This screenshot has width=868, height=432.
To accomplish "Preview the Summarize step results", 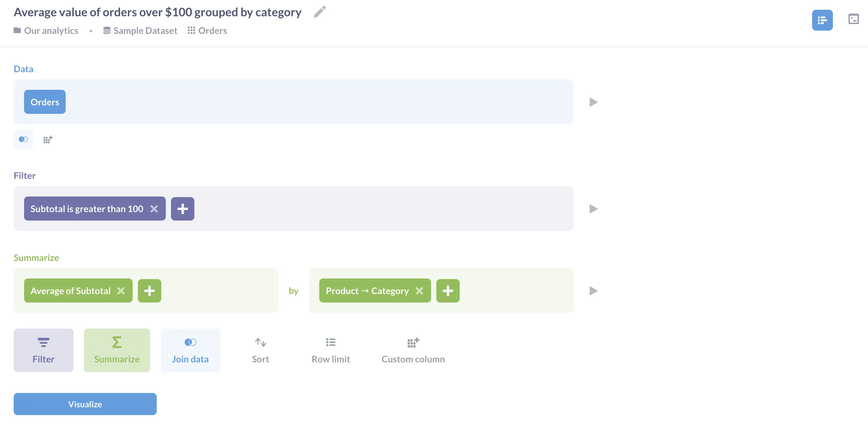I will [593, 291].
